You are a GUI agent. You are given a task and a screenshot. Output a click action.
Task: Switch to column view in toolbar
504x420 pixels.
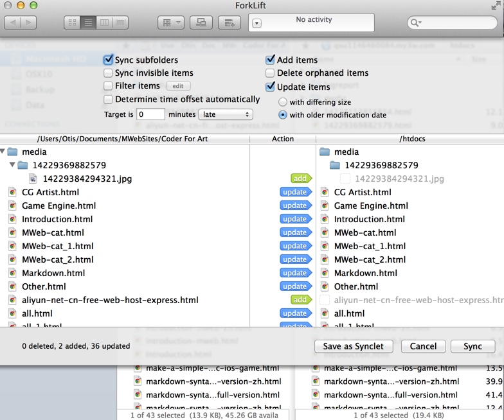click(104, 22)
